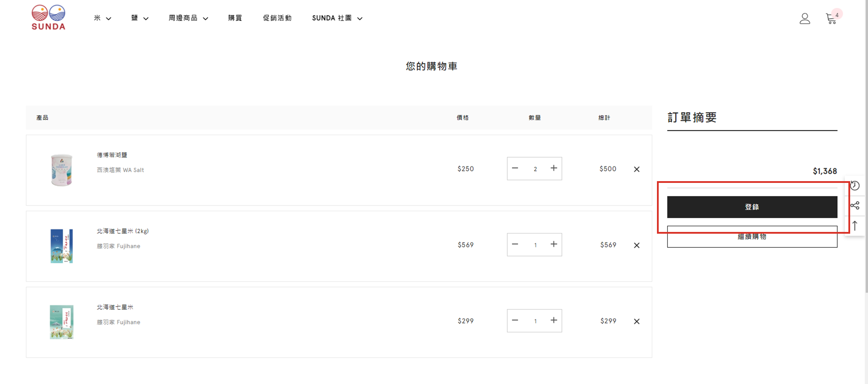Image resolution: width=868 pixels, height=384 pixels.
Task: Open recently viewed history icon
Action: (855, 185)
